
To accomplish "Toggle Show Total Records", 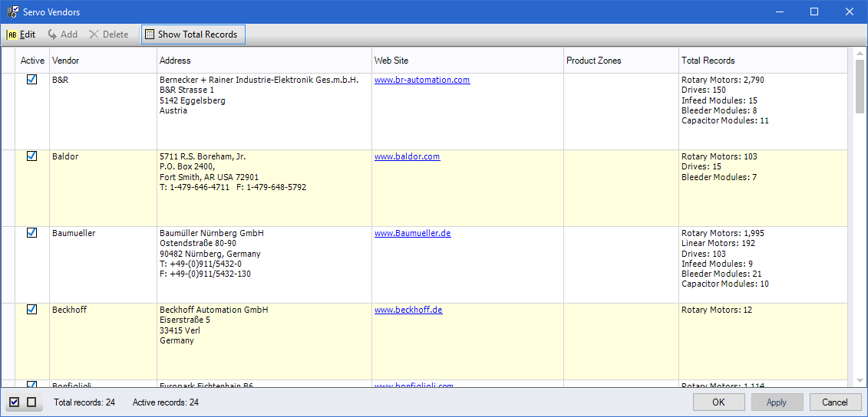I will coord(193,34).
